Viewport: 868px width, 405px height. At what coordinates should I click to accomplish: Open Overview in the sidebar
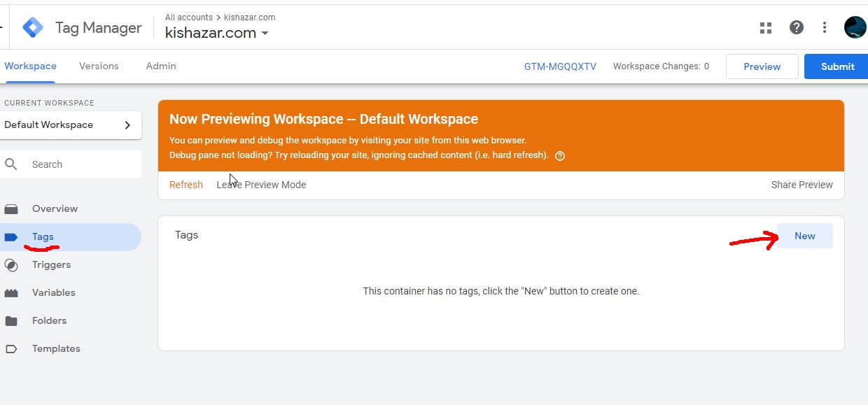[70, 208]
